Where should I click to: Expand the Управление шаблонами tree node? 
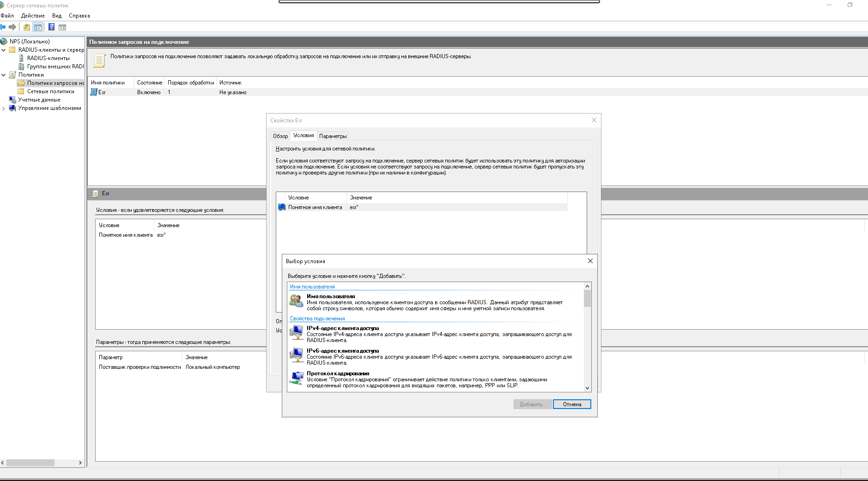coord(4,108)
